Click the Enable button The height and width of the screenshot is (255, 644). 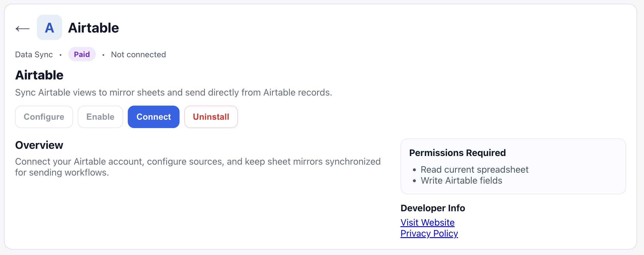100,117
